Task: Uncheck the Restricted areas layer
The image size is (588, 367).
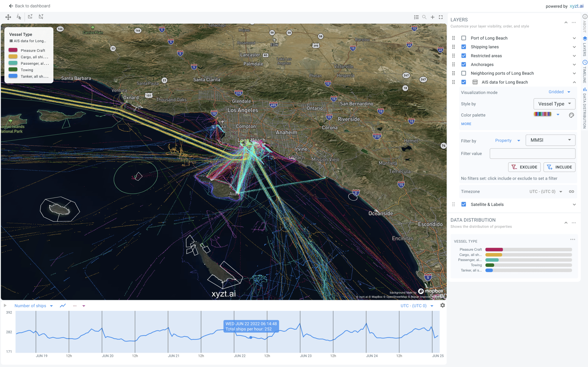Action: [464, 56]
